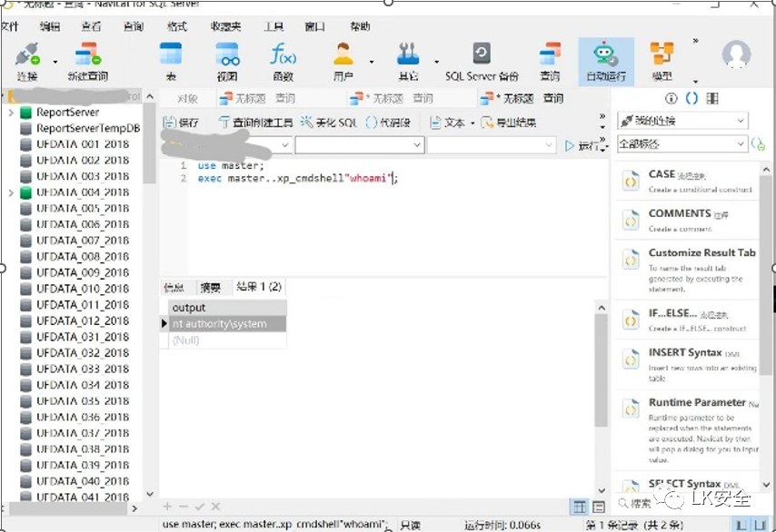Open dropdown arrow next to 用户
The height and width of the screenshot is (532, 776).
[x=371, y=63]
